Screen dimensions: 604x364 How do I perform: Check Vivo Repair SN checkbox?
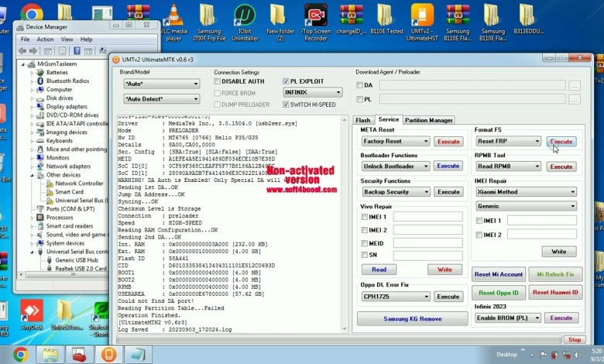365,255
